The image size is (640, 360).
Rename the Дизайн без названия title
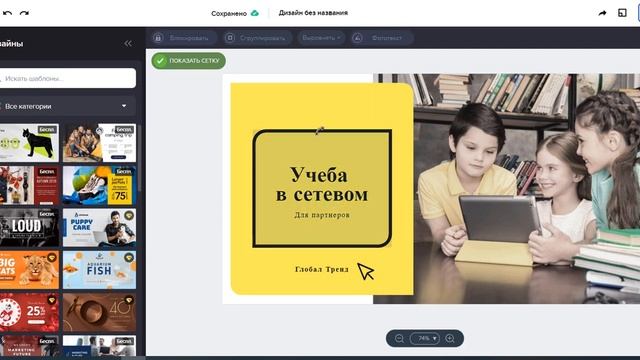click(313, 13)
